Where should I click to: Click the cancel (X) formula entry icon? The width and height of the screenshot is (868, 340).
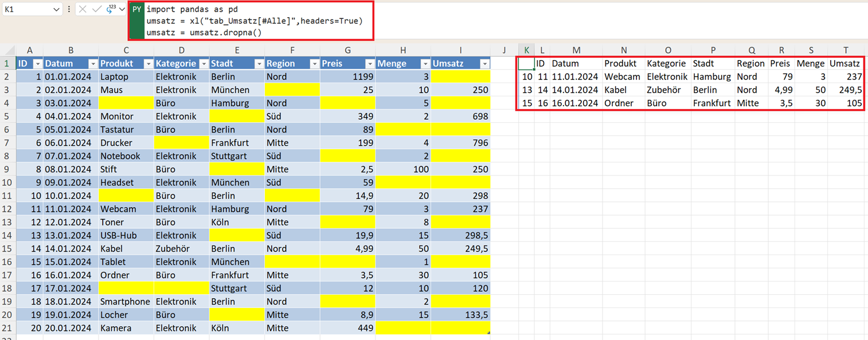tap(83, 9)
